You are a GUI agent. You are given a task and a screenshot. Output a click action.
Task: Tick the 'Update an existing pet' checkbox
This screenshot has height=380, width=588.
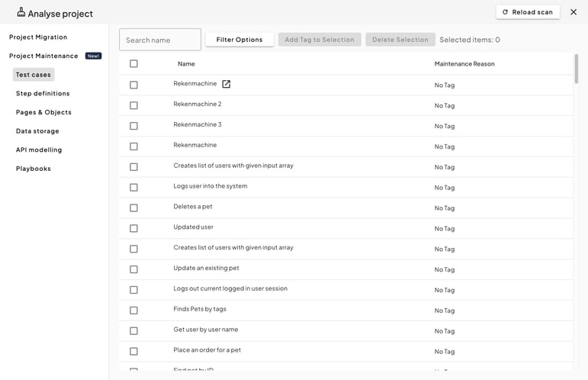click(x=133, y=269)
